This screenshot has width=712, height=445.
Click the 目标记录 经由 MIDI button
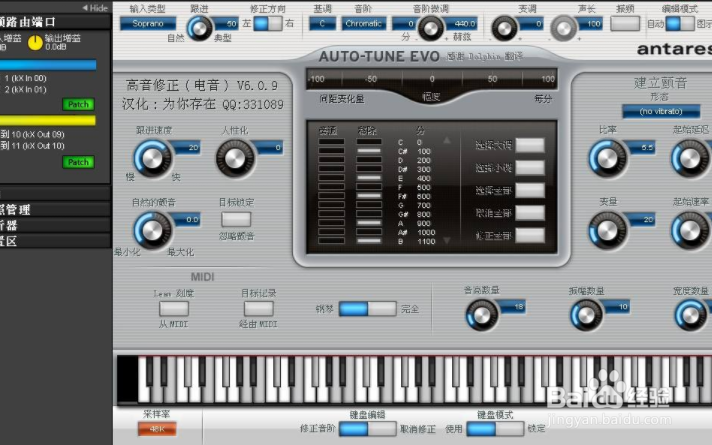pos(259,309)
